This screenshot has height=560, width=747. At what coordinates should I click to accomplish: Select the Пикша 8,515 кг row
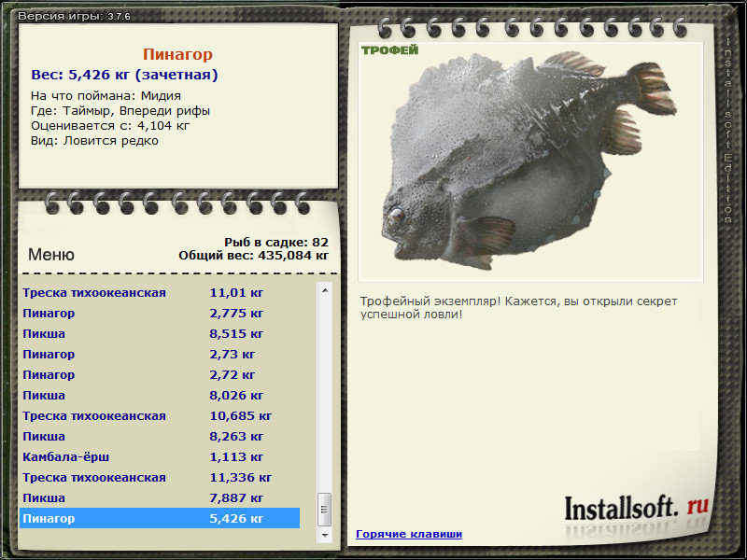click(x=160, y=333)
